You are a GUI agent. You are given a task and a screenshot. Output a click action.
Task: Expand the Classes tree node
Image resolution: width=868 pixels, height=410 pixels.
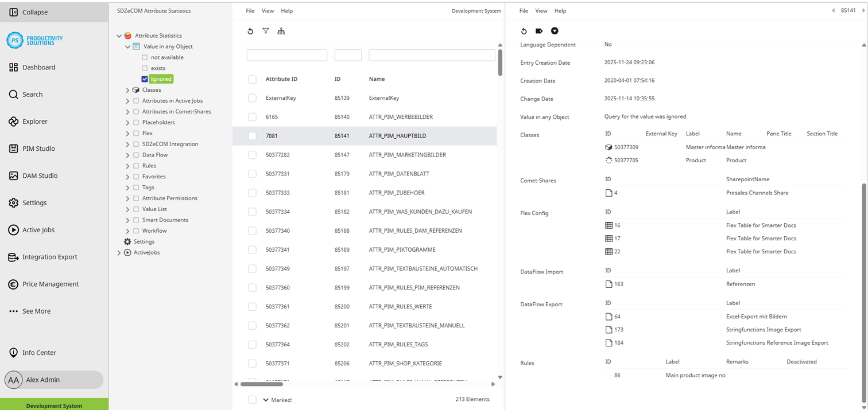coord(127,89)
